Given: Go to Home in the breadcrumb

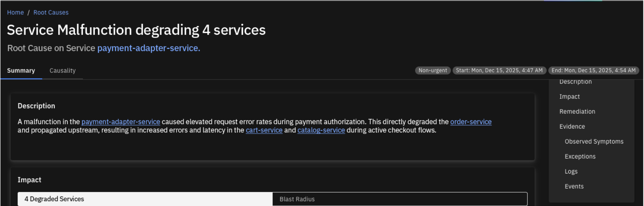Looking at the screenshot, I should pyautogui.click(x=15, y=13).
